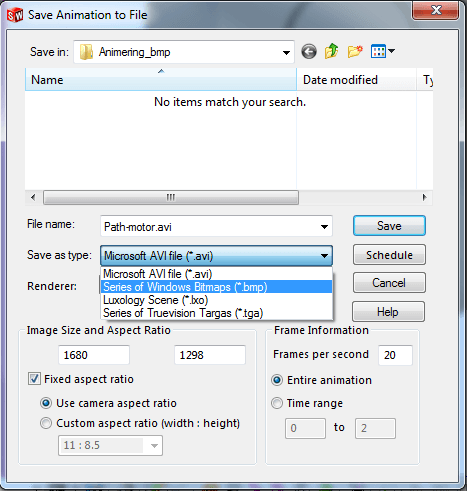This screenshot has height=491, width=467.
Task: Choose Microsoft AVI file (*.avi) list option
Action: pos(216,274)
